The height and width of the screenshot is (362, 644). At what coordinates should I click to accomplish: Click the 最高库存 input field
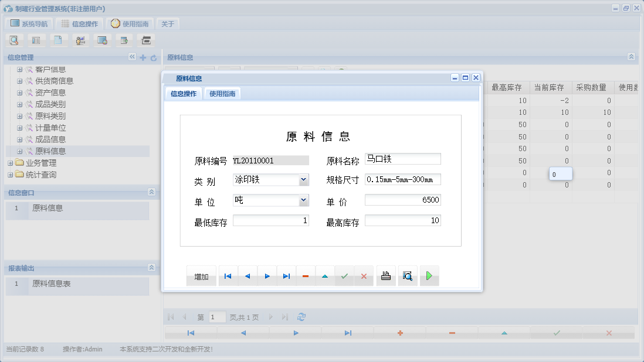403,221
